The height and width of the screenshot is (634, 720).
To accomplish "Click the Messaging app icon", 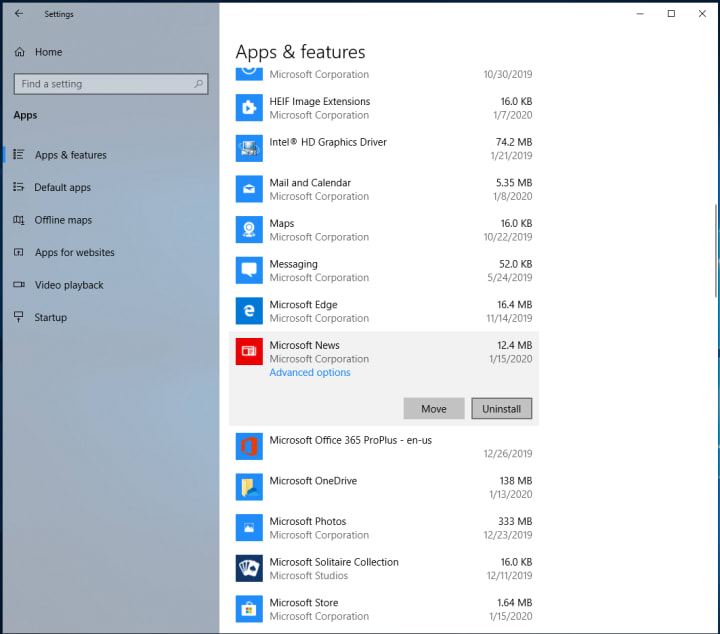I will coord(249,270).
